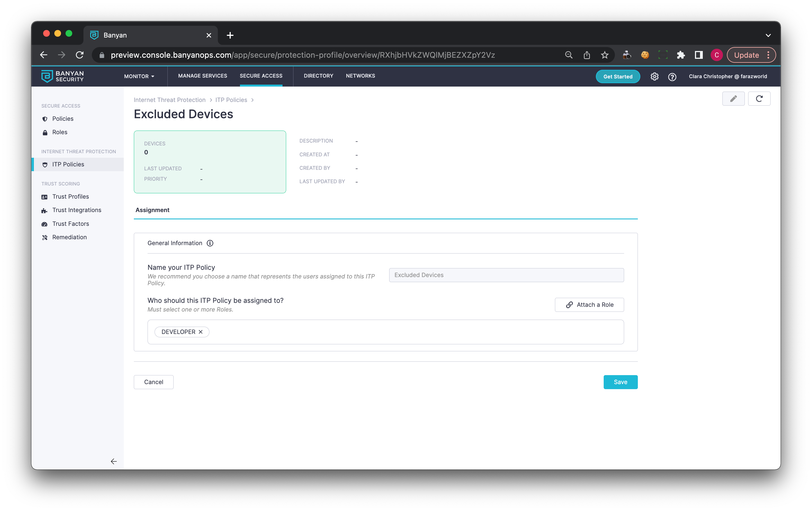
Task: Collapse the sidebar with left arrow
Action: (x=114, y=461)
